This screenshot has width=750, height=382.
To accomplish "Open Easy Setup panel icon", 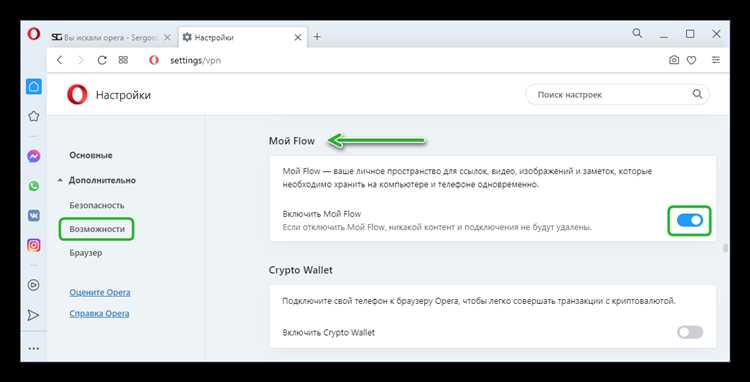I will (x=716, y=60).
